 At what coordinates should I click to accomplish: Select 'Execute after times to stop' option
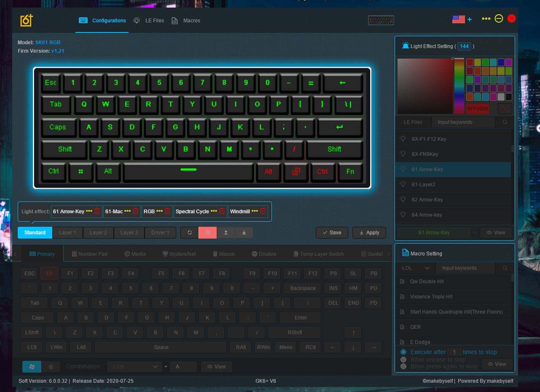tap(403, 352)
